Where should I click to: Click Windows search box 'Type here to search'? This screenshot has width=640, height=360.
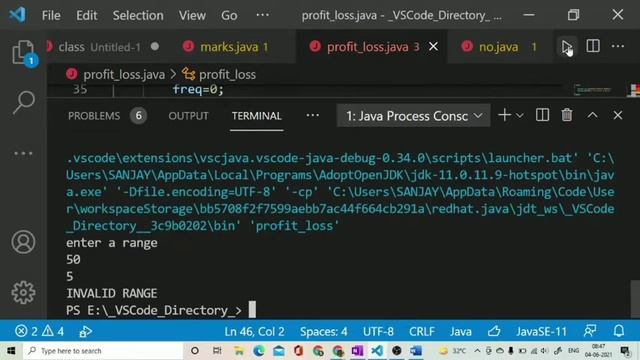103,351
